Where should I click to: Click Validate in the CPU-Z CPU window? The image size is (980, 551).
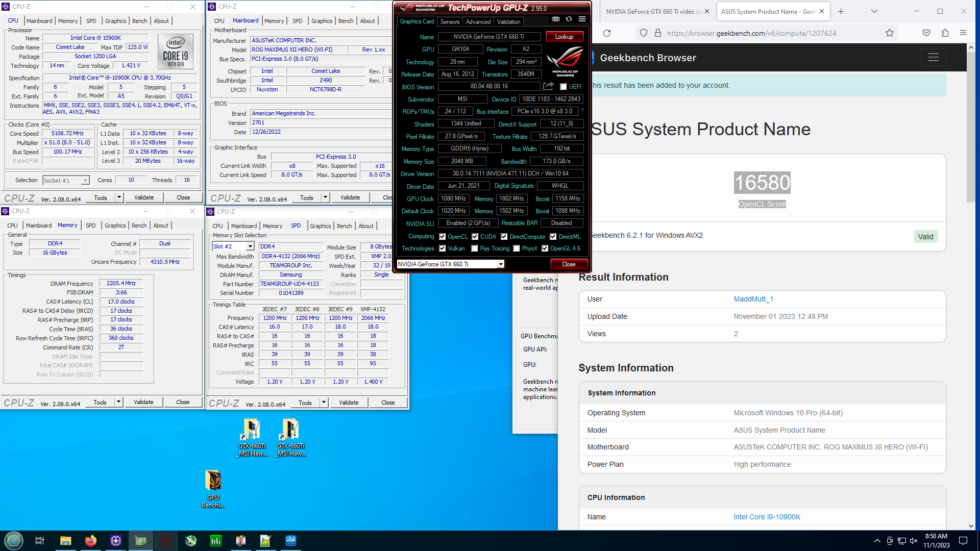click(144, 197)
